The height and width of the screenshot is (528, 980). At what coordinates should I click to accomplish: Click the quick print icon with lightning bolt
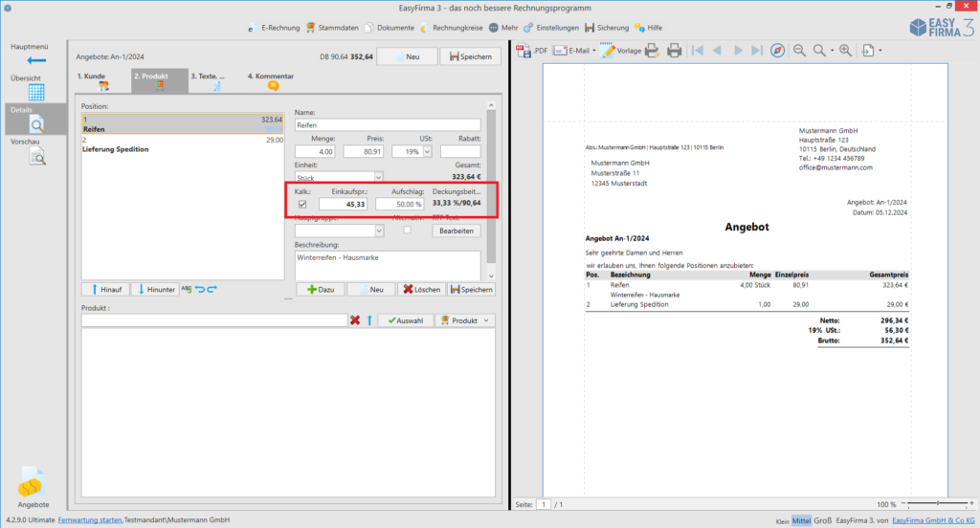(x=652, y=51)
